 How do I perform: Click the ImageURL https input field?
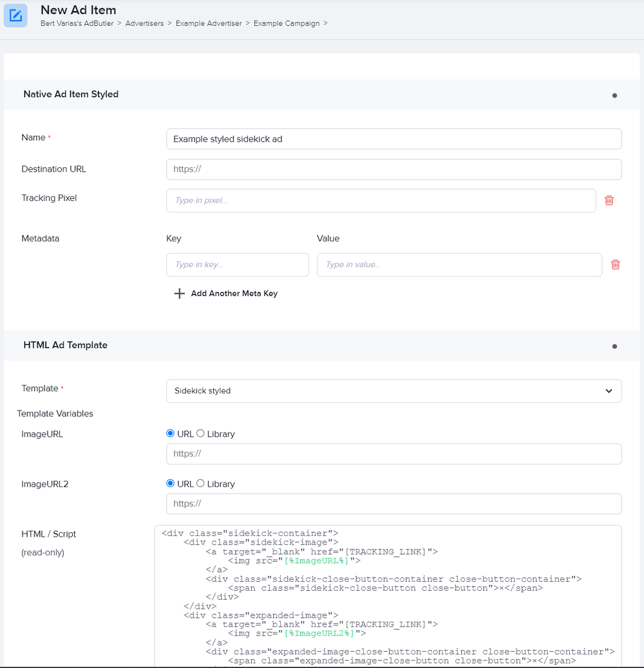[394, 454]
